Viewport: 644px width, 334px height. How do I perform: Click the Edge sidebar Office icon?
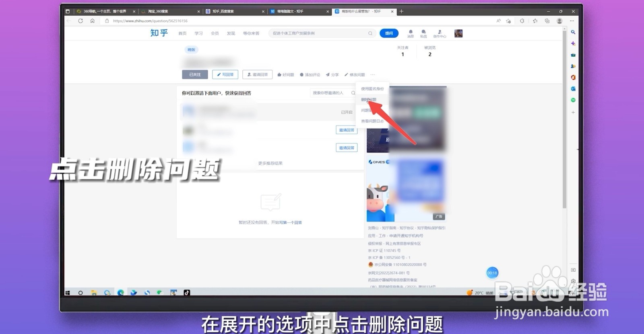(573, 77)
